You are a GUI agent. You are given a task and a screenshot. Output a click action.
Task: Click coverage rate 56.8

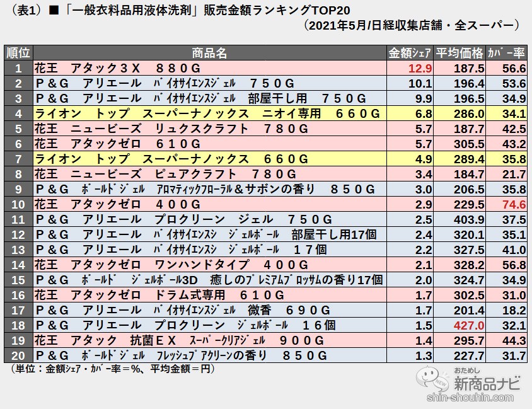514,265
